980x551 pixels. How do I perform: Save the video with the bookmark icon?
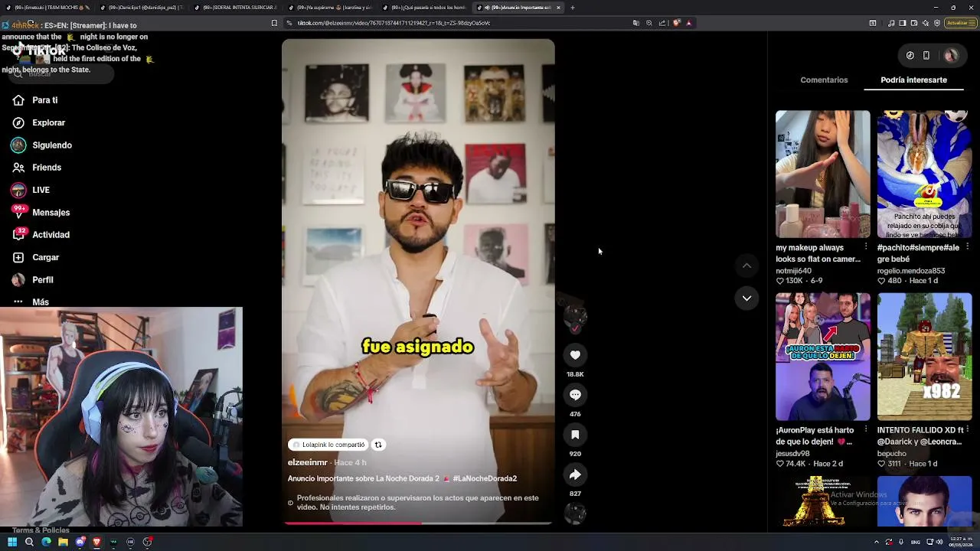[575, 435]
